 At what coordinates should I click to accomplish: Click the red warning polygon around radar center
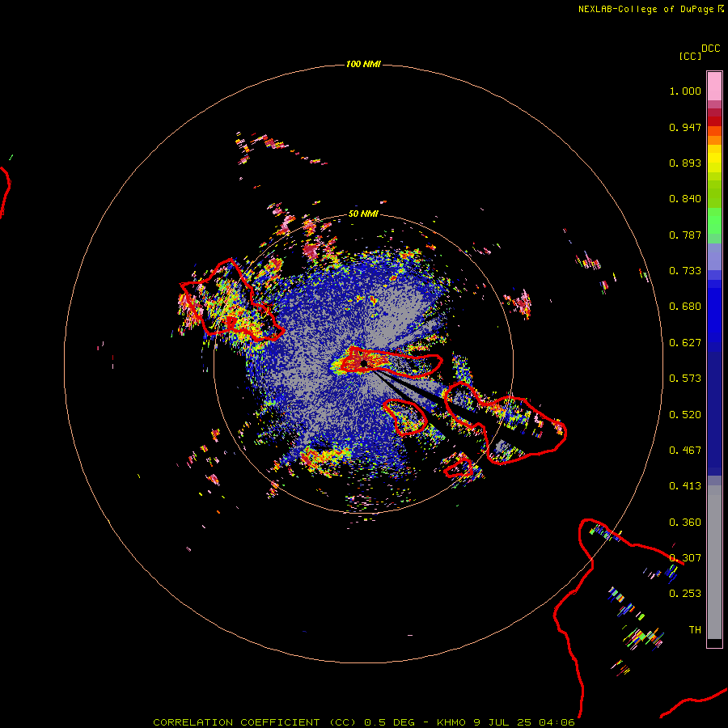coord(390,362)
